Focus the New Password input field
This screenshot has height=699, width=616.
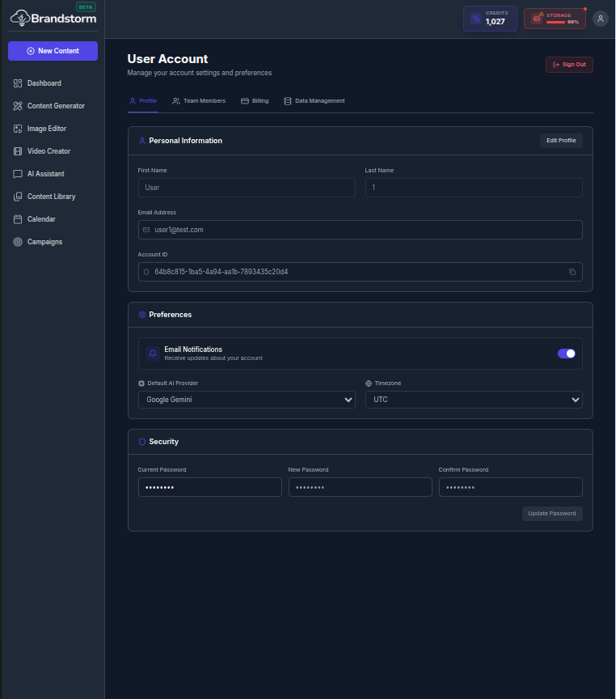click(360, 487)
